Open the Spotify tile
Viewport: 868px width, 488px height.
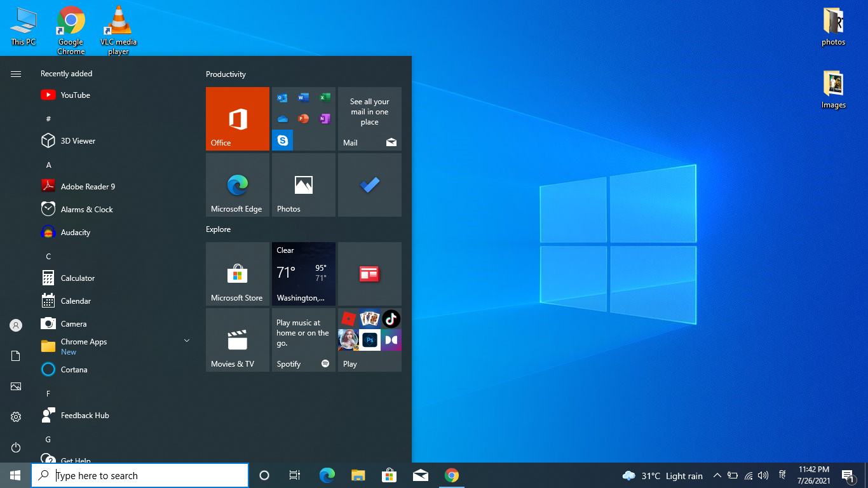(304, 340)
